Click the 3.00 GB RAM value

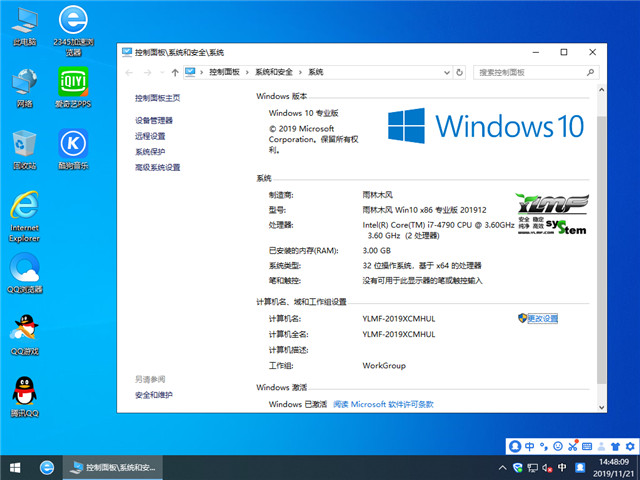point(376,251)
